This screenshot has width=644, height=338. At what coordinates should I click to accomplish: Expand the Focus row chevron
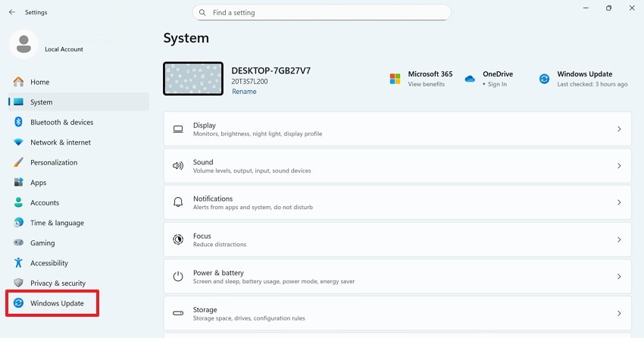[619, 239]
